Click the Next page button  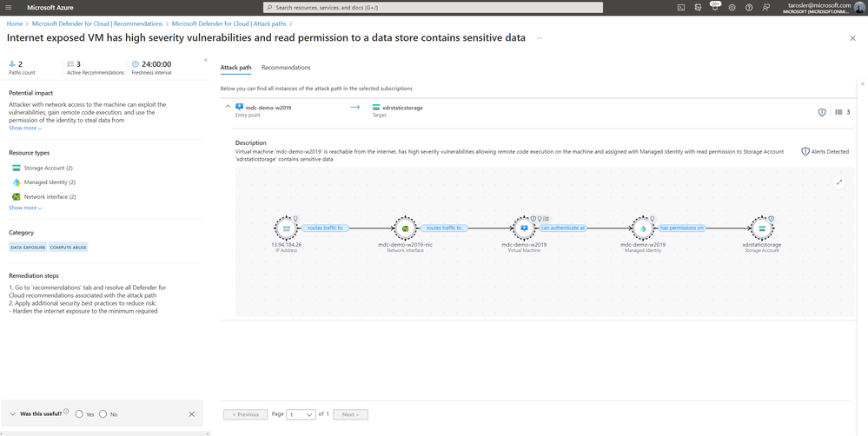point(350,414)
